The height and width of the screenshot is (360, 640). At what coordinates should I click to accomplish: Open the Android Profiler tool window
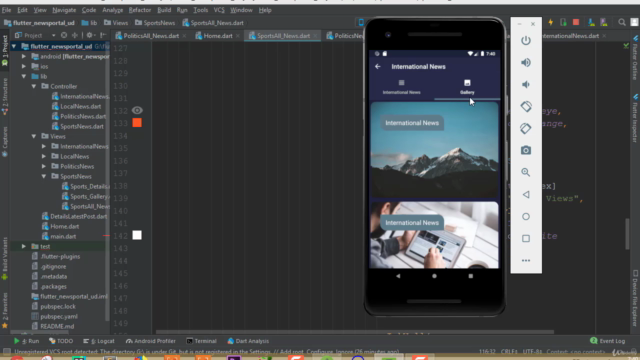point(151,341)
